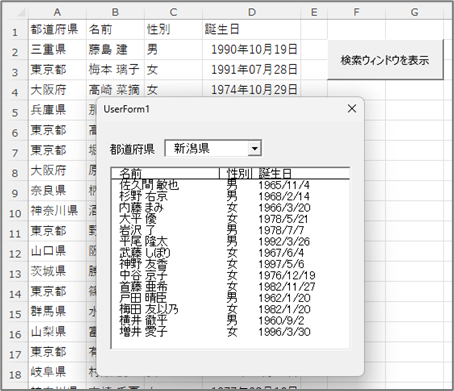Click cell 山梨県 in row 16
The height and width of the screenshot is (391, 454).
point(57,332)
